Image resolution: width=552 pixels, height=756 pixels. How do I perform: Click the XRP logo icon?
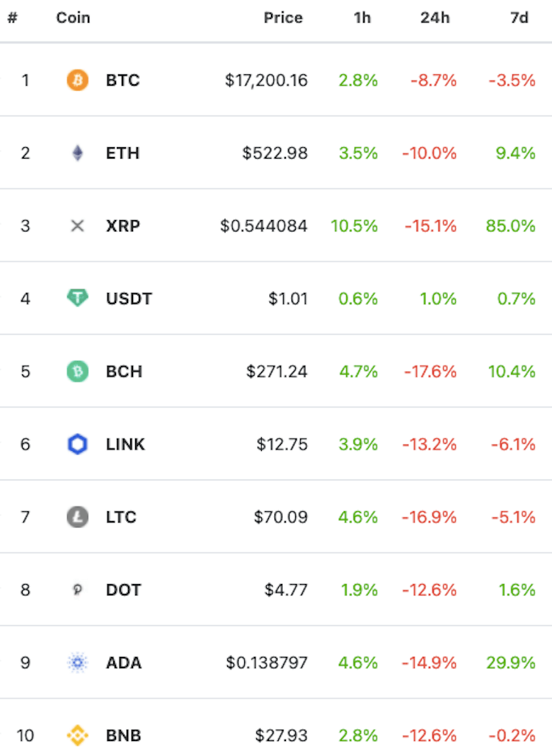pos(77,226)
